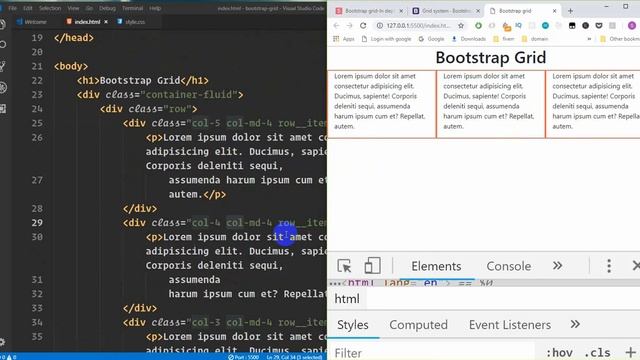Select the html breadcrumb in DevTools

(347, 299)
